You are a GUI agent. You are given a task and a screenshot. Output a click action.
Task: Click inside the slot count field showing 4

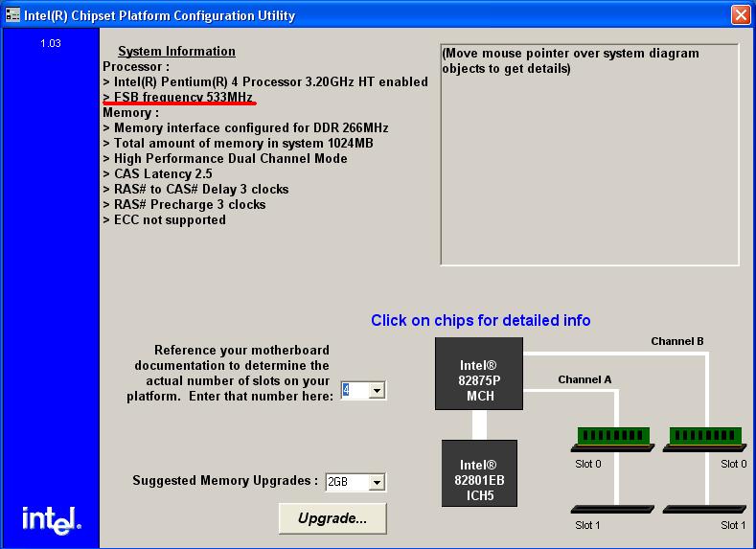pos(355,390)
